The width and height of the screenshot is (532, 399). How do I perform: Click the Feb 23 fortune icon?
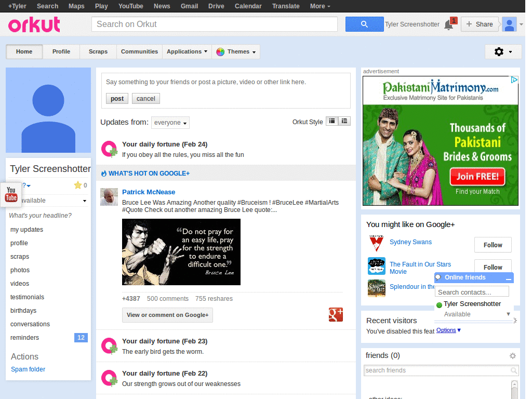pyautogui.click(x=109, y=346)
